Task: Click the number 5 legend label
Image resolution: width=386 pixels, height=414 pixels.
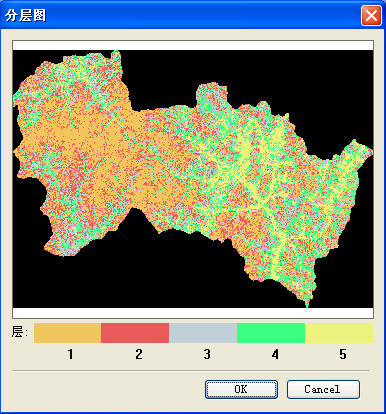Action: click(343, 354)
